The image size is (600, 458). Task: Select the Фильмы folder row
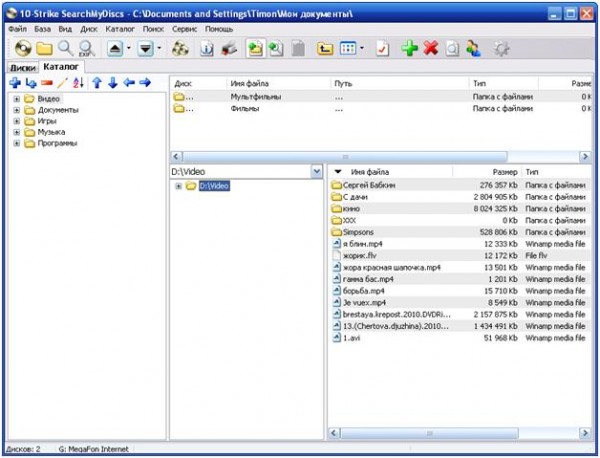tap(381, 109)
